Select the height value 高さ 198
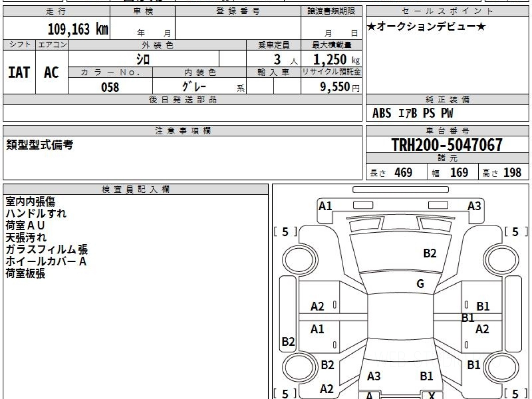 (502, 172)
